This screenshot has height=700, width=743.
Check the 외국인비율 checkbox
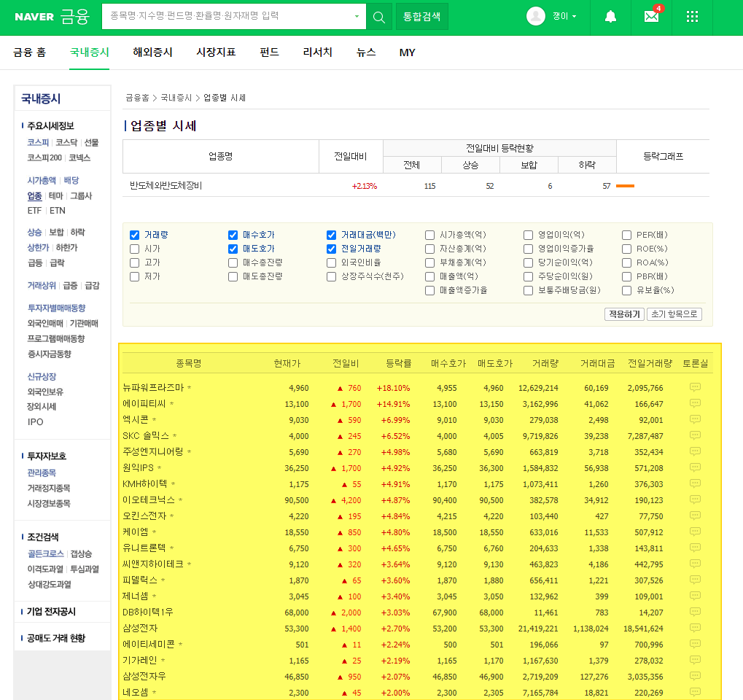(x=331, y=262)
